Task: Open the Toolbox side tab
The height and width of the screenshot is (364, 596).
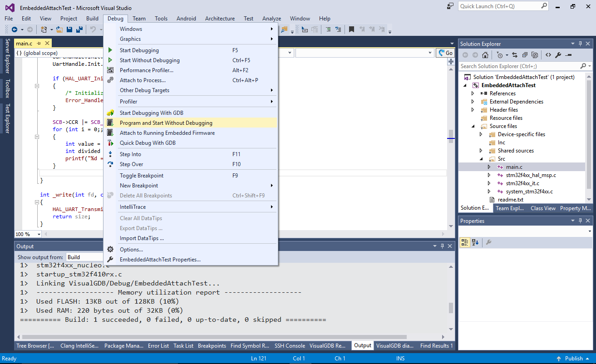Action: pos(7,89)
